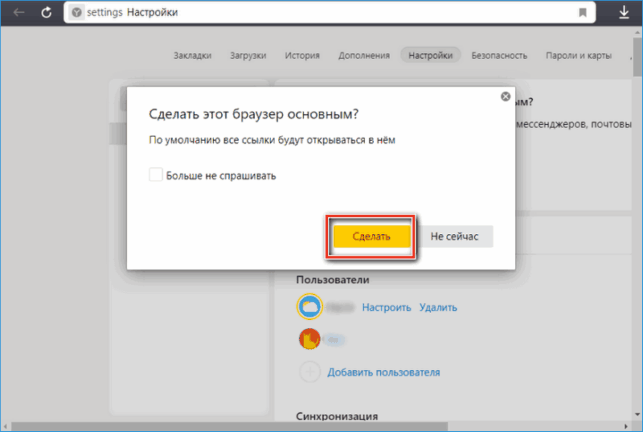Click the 'Пользователи' heading

pos(333,280)
